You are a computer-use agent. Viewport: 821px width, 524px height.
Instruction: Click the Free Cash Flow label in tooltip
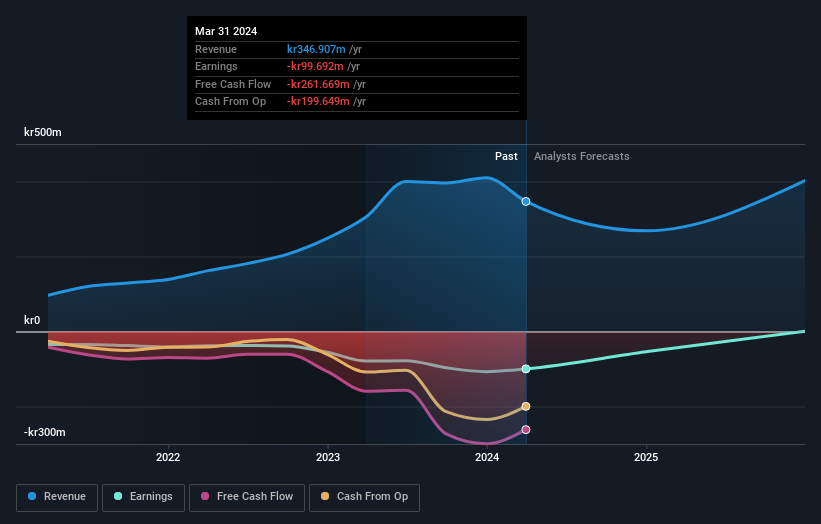(x=233, y=84)
